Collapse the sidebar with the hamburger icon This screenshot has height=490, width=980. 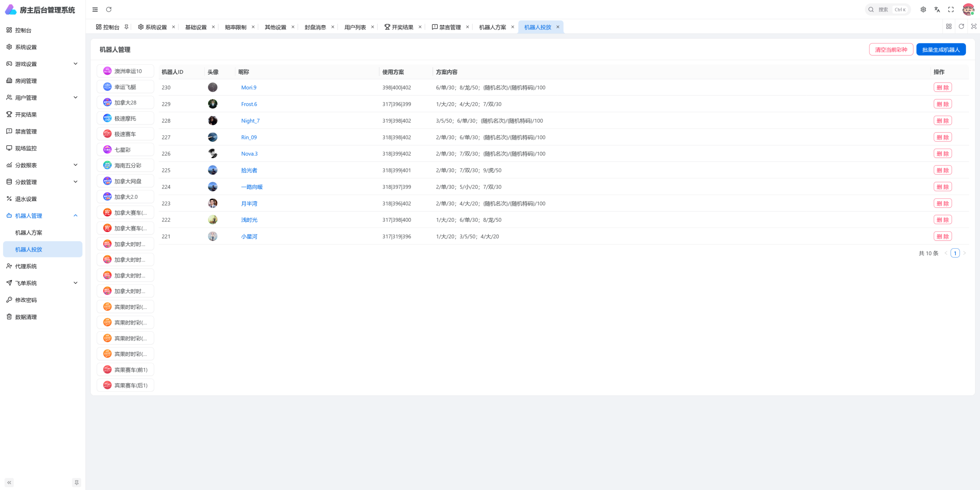tap(95, 10)
